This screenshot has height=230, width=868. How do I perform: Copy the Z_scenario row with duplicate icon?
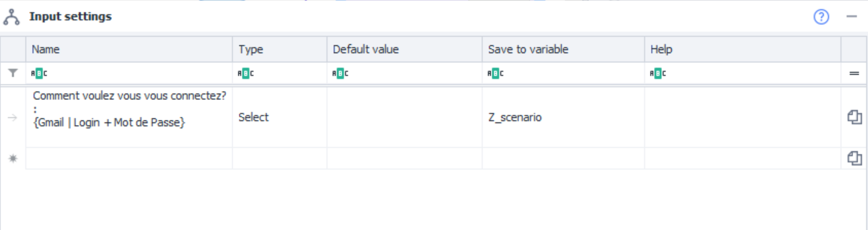tap(854, 117)
